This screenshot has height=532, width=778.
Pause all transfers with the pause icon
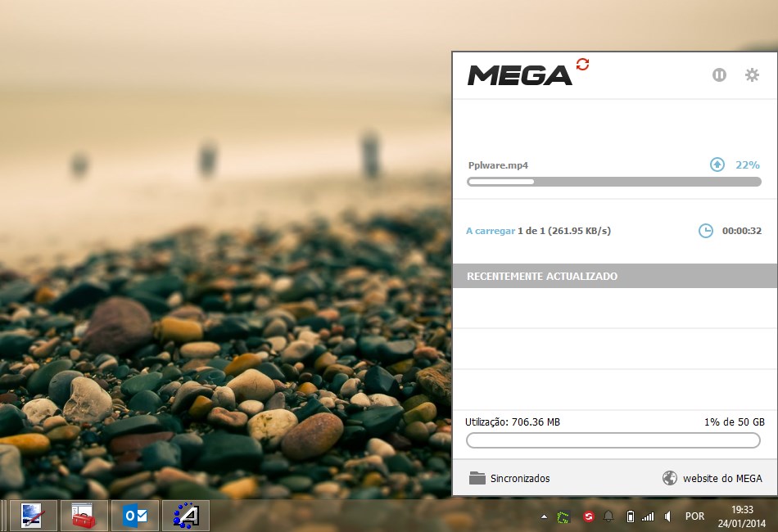coord(718,74)
